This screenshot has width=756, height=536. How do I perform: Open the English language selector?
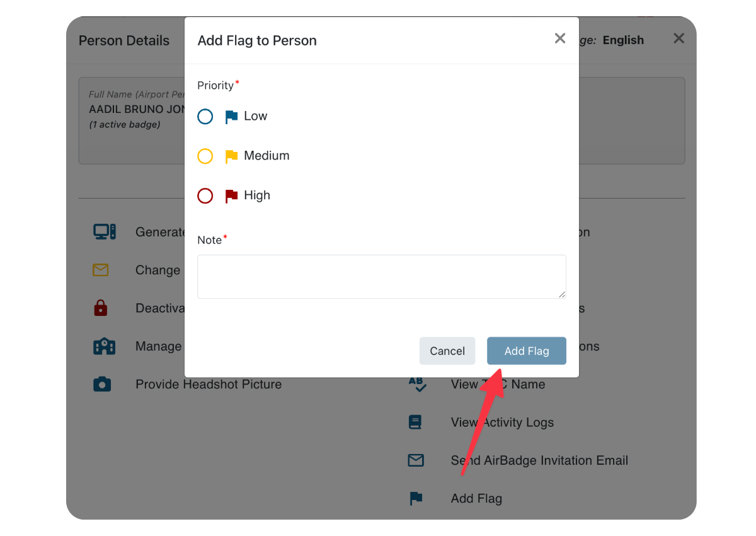(622, 40)
